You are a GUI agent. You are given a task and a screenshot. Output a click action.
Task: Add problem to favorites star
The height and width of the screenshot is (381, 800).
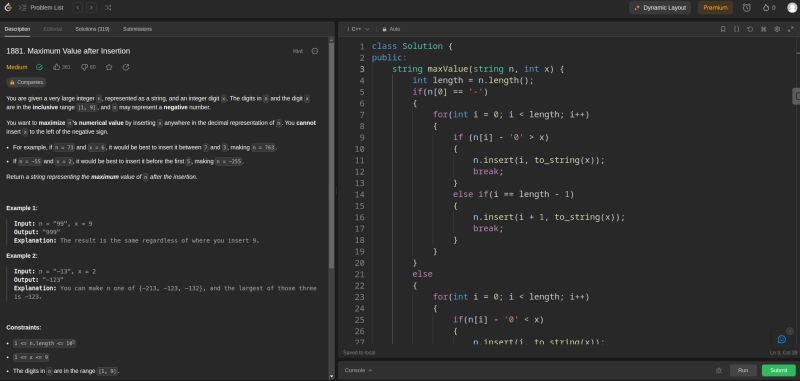(x=109, y=67)
